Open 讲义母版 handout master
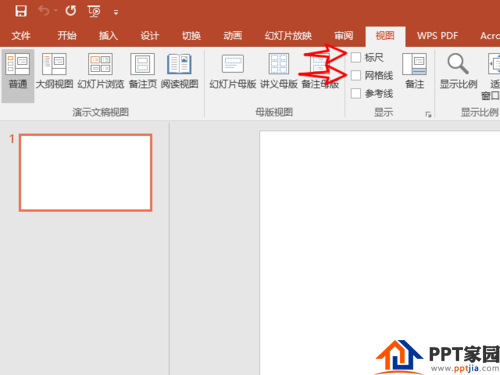500x375 pixels. pos(279,72)
